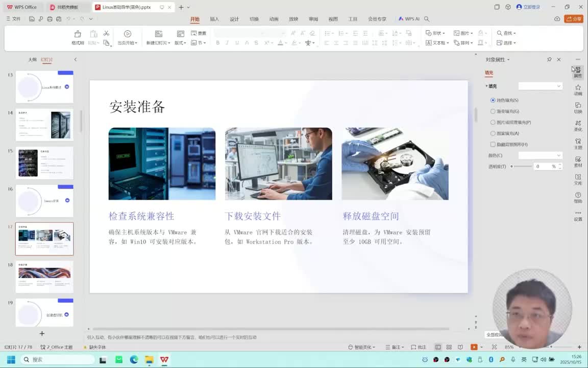Viewport: 588px width, 368px height.
Task: Click the orange slideshow play button in status bar
Action: 474,347
